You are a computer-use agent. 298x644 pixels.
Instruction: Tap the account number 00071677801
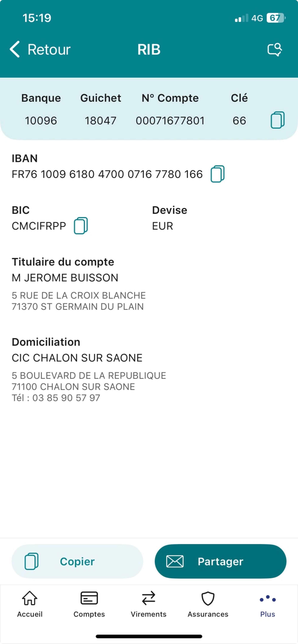pos(170,121)
